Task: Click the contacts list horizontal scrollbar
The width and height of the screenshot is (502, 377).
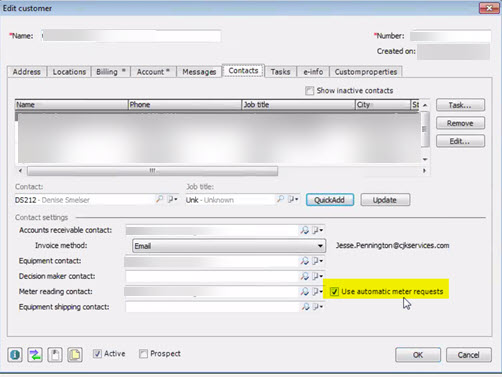Action: click(x=153, y=171)
